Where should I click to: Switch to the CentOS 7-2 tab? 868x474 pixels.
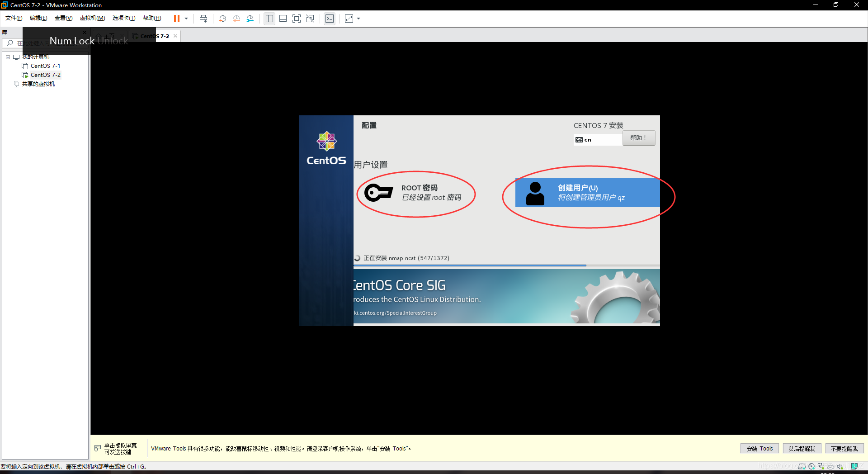(155, 36)
